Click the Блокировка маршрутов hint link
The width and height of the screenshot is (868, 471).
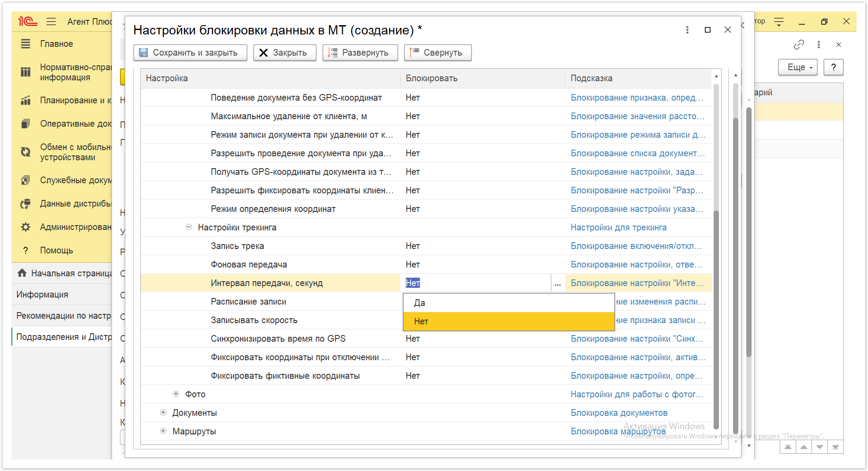click(618, 431)
